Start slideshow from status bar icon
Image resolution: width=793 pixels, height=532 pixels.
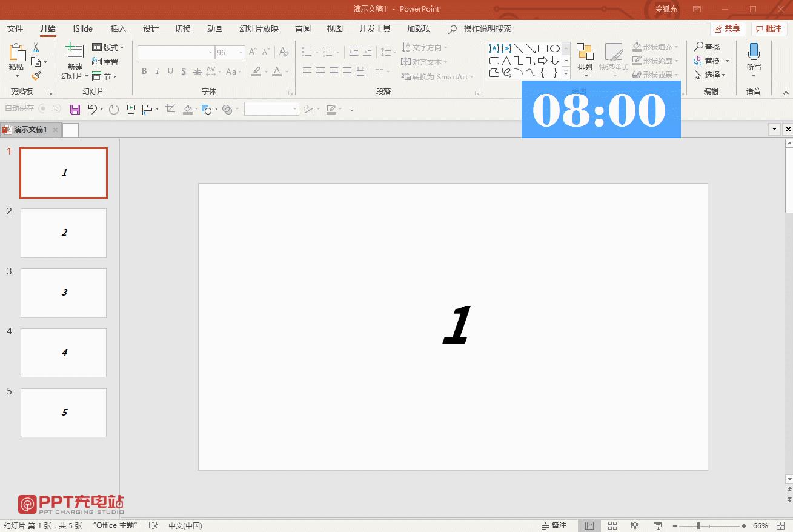(x=657, y=525)
